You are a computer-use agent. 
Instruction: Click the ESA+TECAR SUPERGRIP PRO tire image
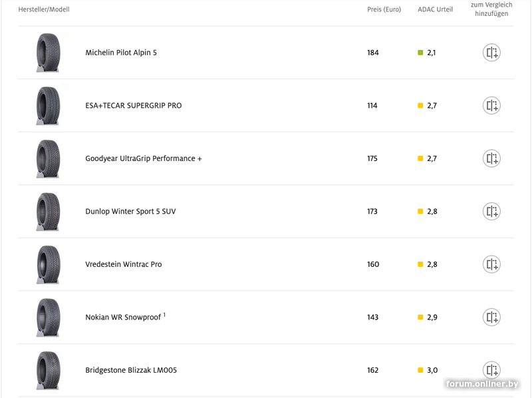48,106
